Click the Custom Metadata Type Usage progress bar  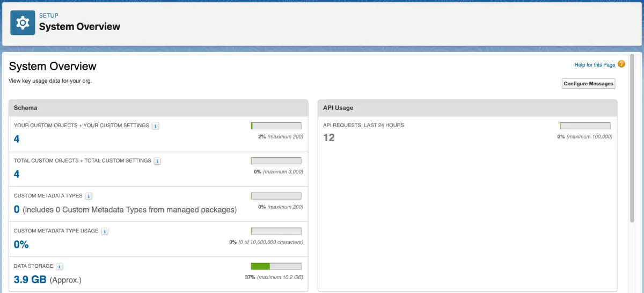[276, 231]
